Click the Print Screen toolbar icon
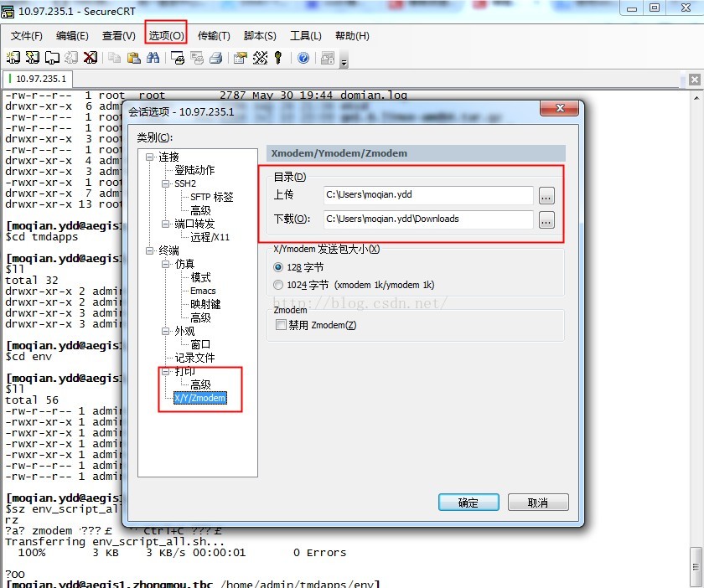 click(178, 58)
